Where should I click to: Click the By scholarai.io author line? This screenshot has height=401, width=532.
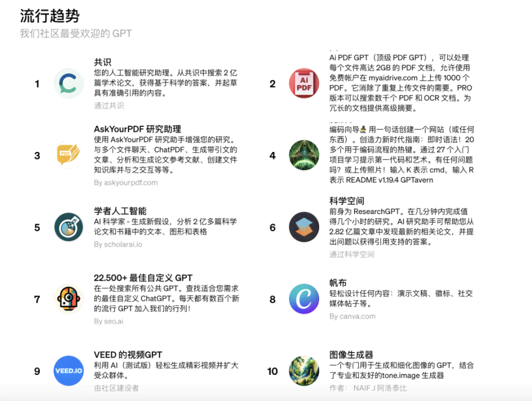[118, 245]
